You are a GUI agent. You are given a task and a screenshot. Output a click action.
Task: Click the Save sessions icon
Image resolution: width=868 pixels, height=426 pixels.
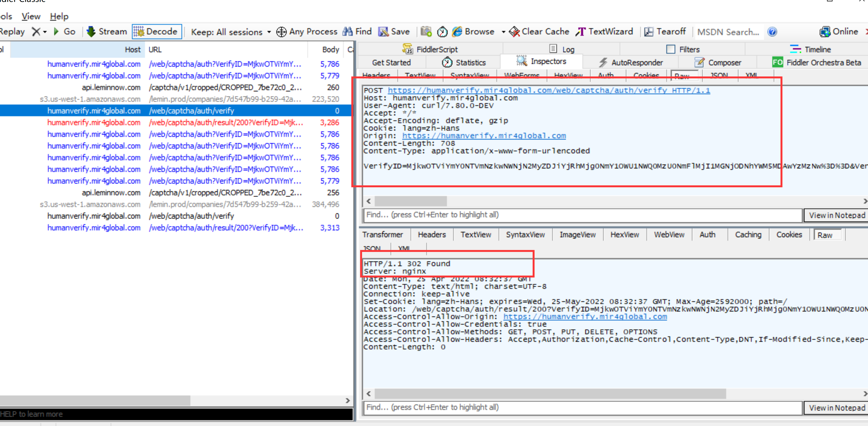pyautogui.click(x=384, y=31)
